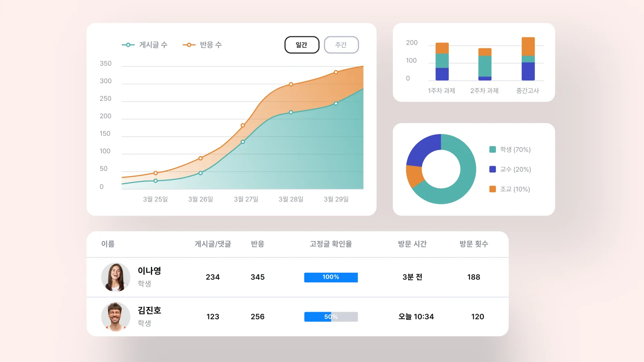This screenshot has height=362, width=644.
Task: Click the 이름 column header
Action: click(x=108, y=244)
